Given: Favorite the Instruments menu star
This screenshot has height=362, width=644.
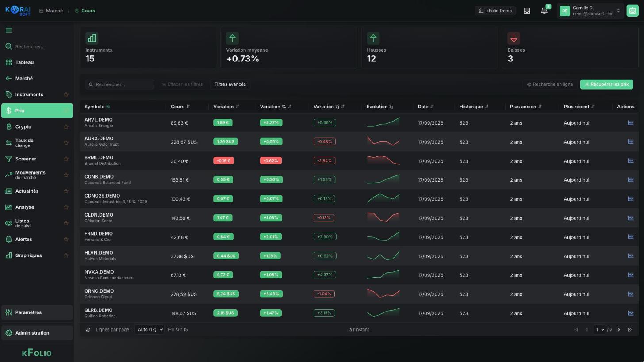Looking at the screenshot, I should pos(66,95).
